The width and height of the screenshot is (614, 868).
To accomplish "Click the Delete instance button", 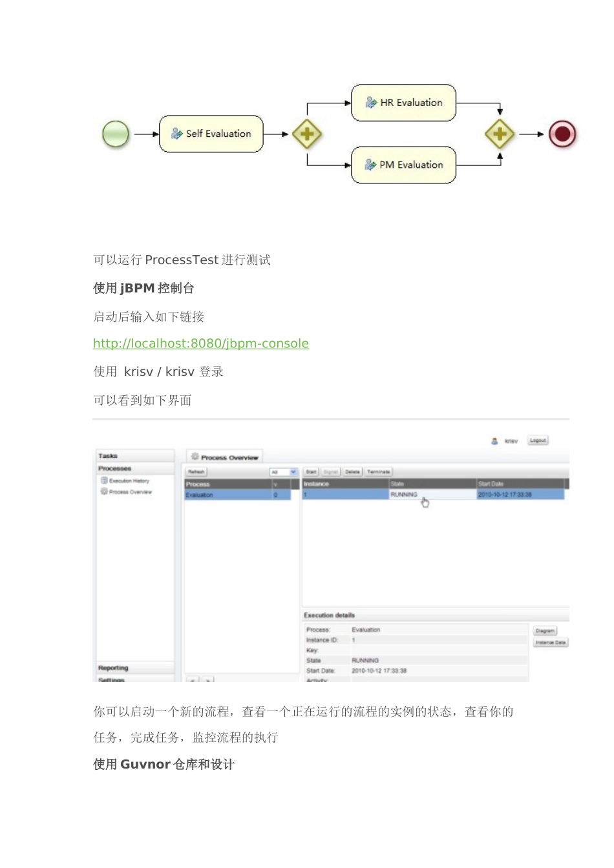I will point(352,472).
